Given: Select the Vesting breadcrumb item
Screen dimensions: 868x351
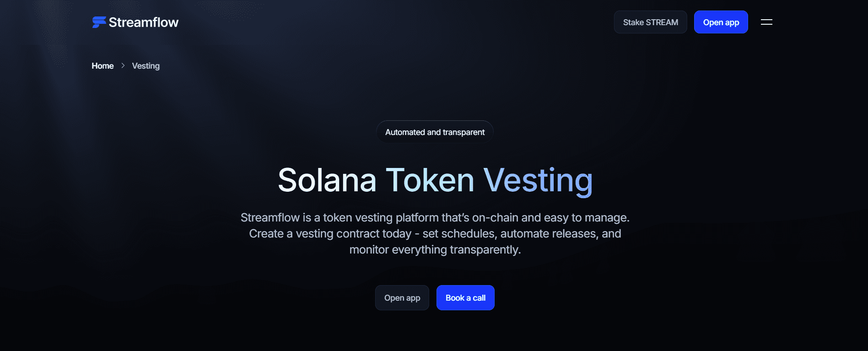Looking at the screenshot, I should pos(146,66).
